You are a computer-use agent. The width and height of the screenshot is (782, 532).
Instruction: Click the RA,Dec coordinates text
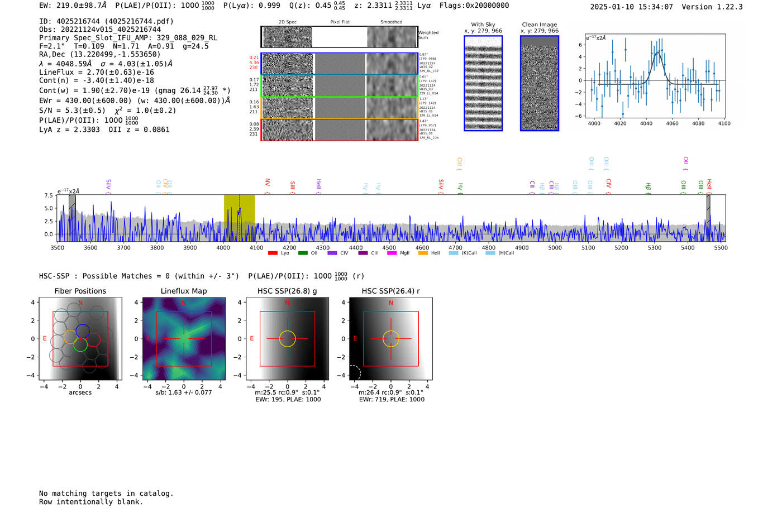pos(100,54)
